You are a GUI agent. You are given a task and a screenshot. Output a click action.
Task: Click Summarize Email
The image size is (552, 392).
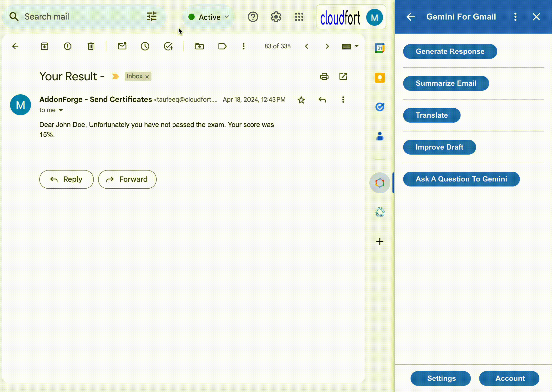[446, 83]
